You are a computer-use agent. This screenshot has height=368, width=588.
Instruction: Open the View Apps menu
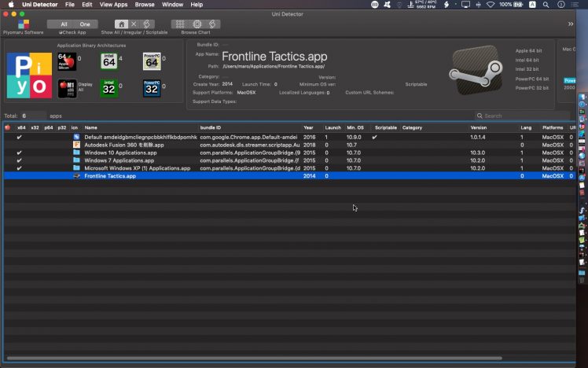pyautogui.click(x=113, y=5)
